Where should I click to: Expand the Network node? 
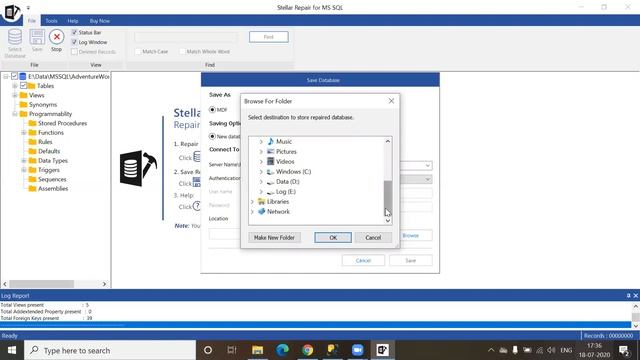click(252, 211)
